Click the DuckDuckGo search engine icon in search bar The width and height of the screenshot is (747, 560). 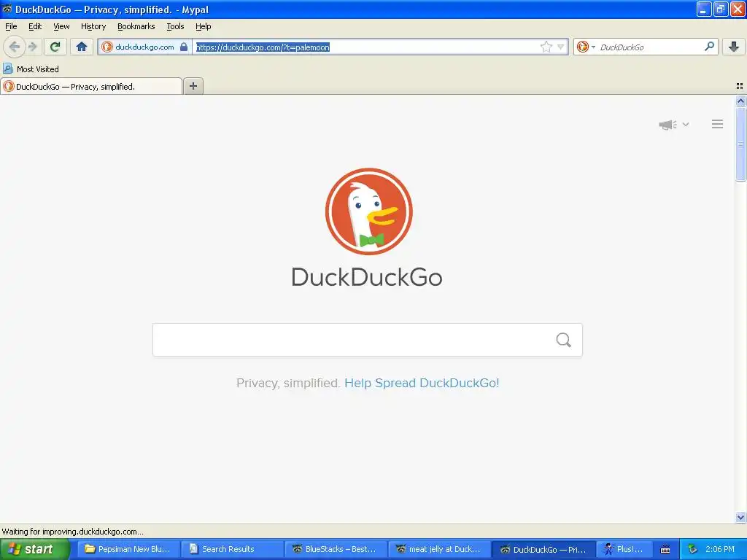point(582,47)
